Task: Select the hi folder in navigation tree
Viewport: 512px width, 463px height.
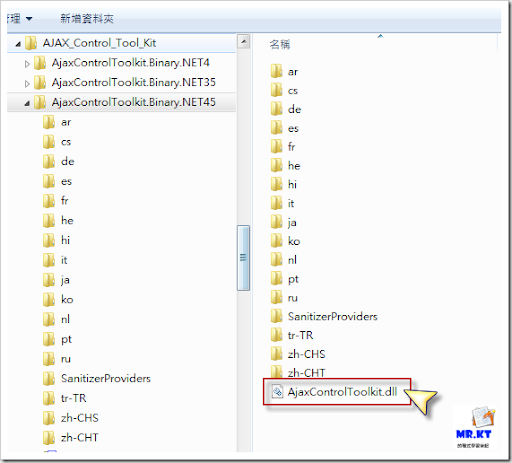Action: (57, 240)
